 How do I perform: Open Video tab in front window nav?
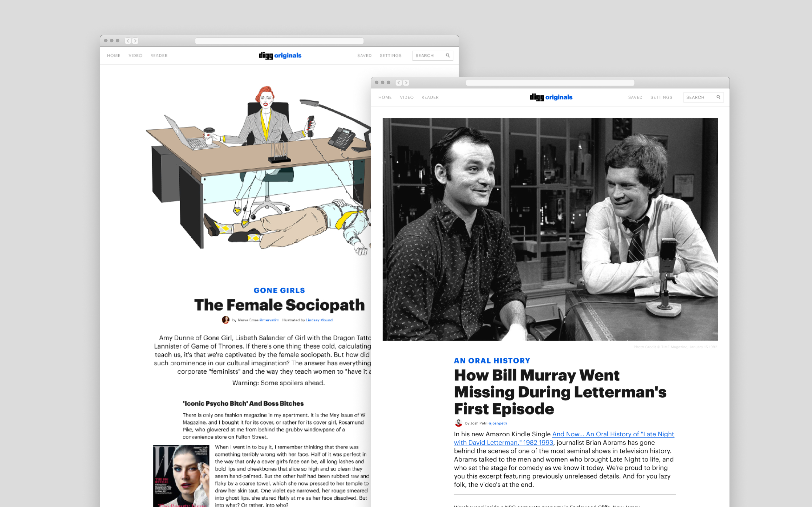(x=406, y=97)
